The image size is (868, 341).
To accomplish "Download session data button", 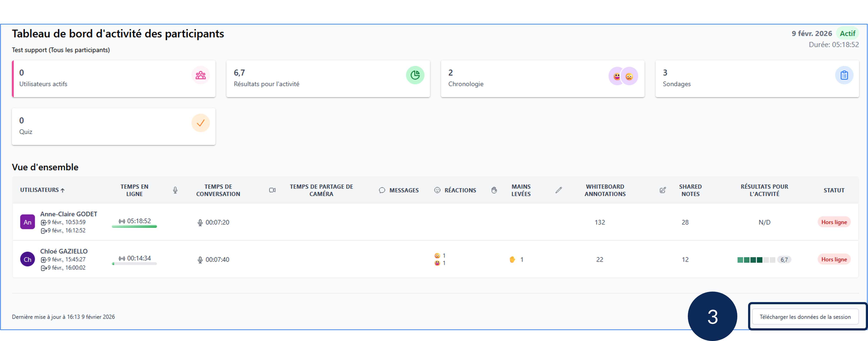I will pos(805,317).
